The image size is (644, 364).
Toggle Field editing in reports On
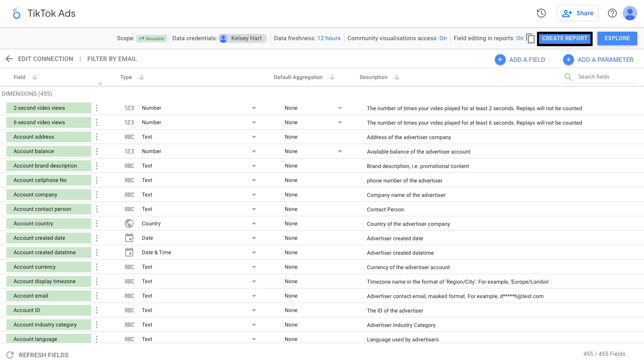pos(520,38)
